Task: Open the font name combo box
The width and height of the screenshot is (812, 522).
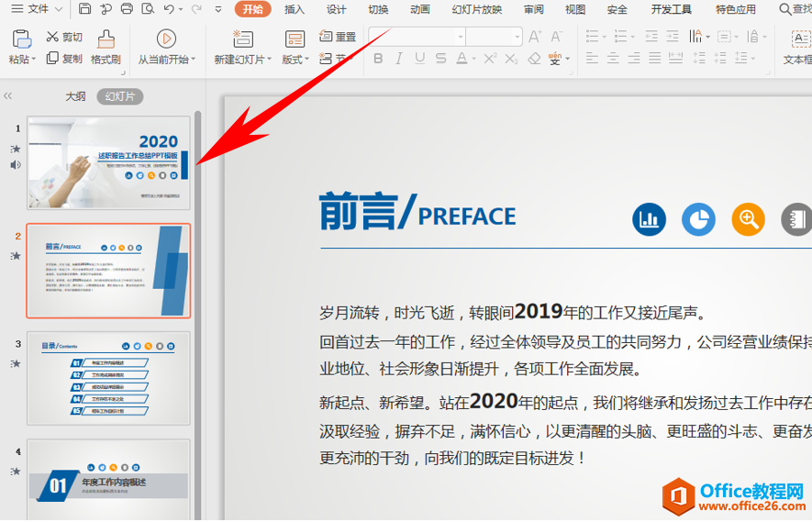Action: click(417, 37)
